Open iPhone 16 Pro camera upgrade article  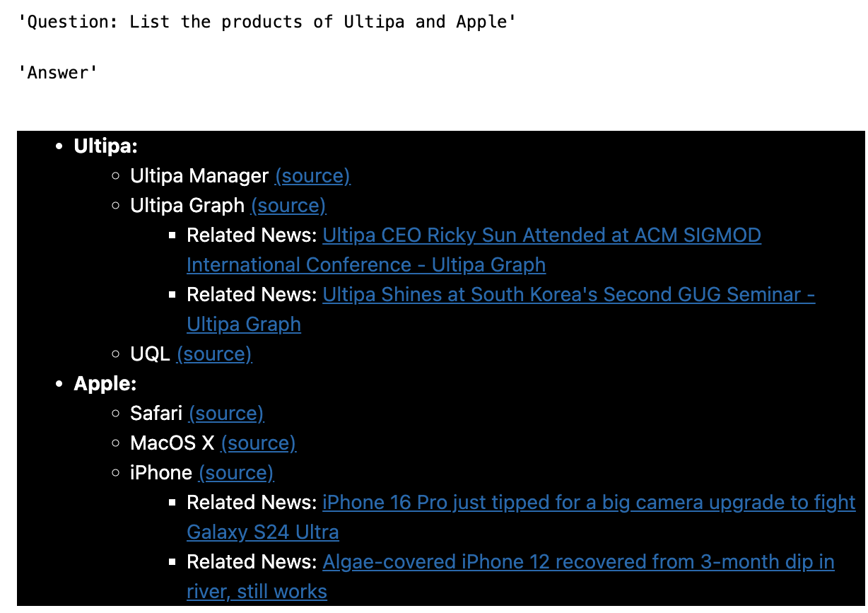(x=588, y=503)
